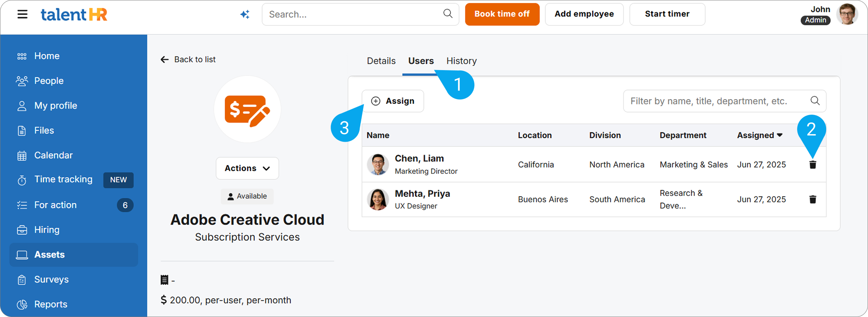The width and height of the screenshot is (868, 317).
Task: Switch to the History tab
Action: [x=462, y=61]
